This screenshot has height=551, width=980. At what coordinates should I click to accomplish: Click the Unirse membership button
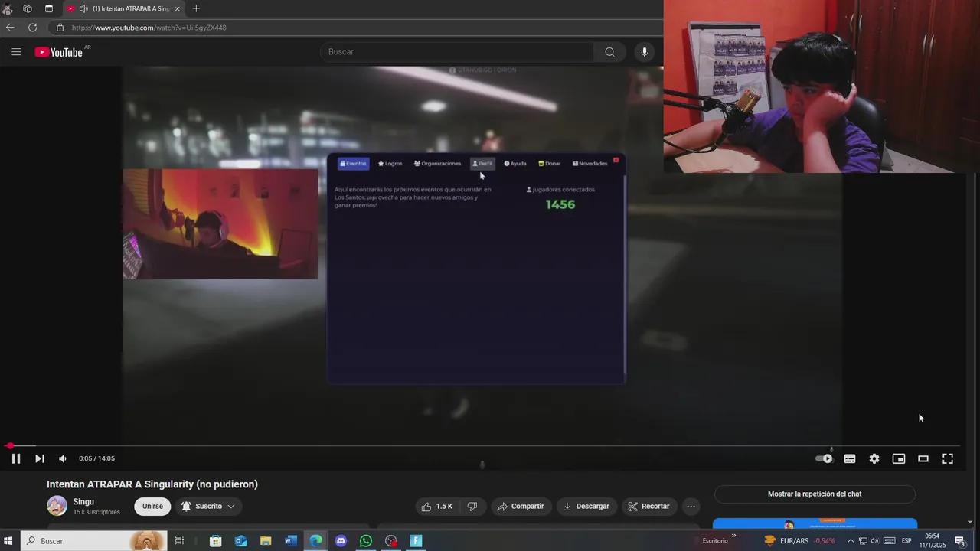pos(152,506)
